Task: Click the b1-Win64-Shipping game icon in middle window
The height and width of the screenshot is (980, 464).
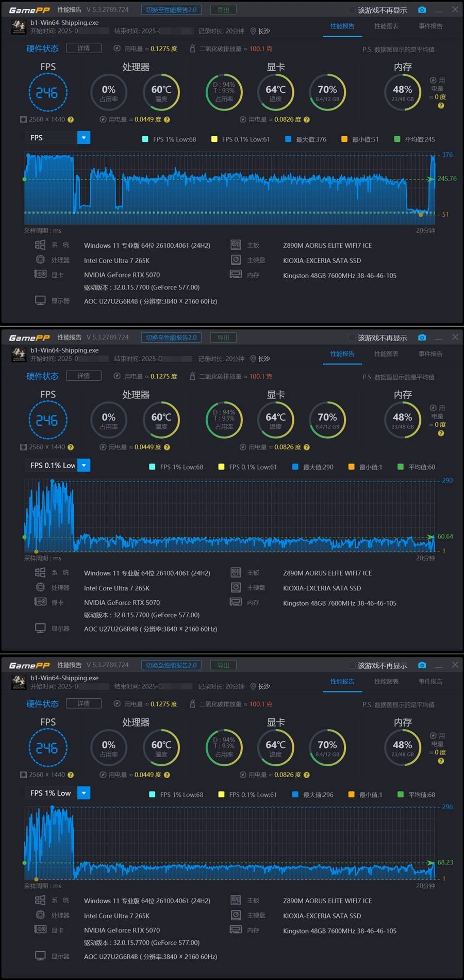Action: pyautogui.click(x=19, y=355)
